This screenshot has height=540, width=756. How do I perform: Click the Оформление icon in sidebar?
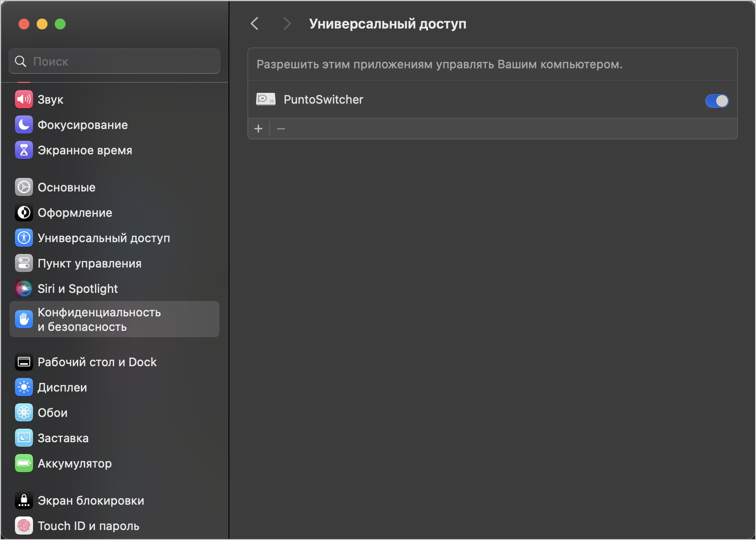click(x=24, y=212)
